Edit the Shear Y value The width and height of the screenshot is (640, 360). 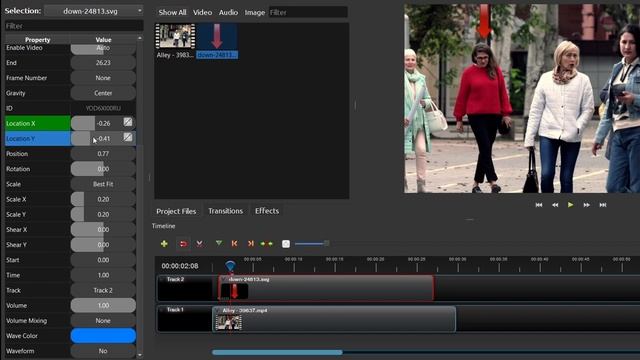tap(103, 244)
